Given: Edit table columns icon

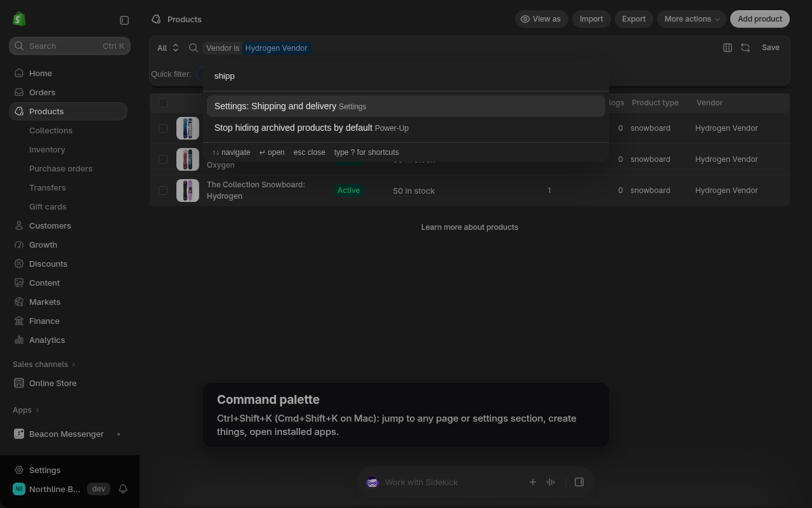Looking at the screenshot, I should [728, 48].
